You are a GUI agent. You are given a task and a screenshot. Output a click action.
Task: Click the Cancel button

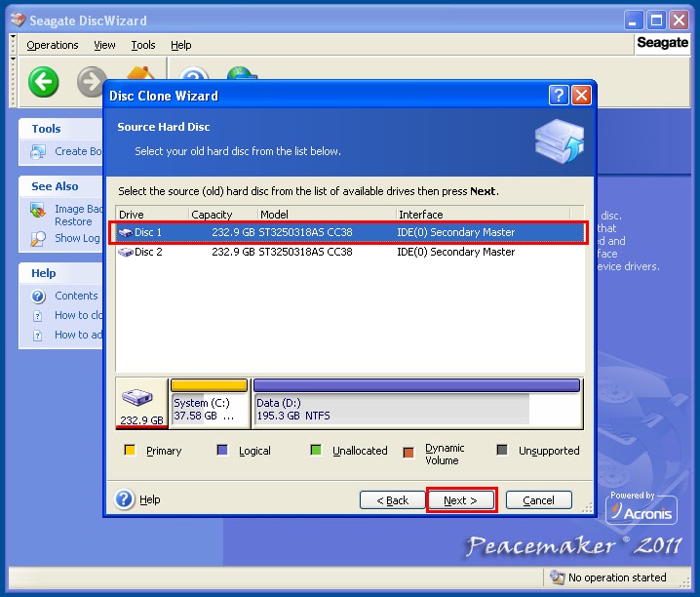point(538,500)
